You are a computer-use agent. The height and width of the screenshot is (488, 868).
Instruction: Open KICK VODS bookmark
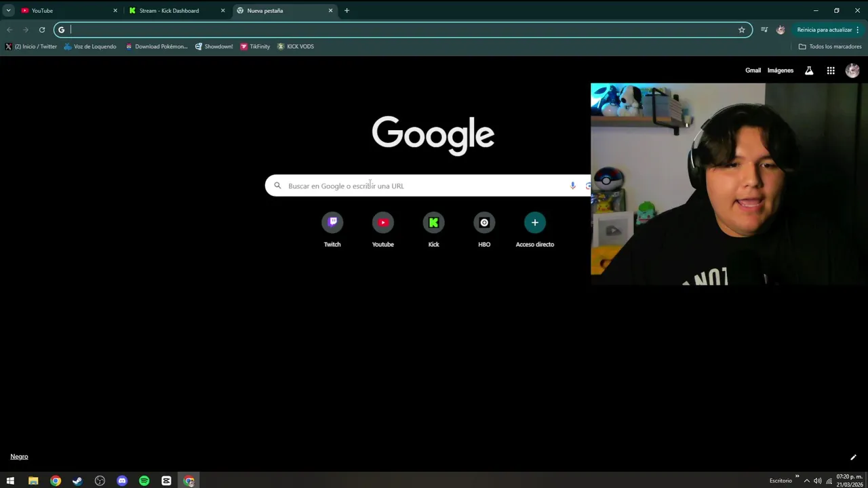(x=296, y=47)
